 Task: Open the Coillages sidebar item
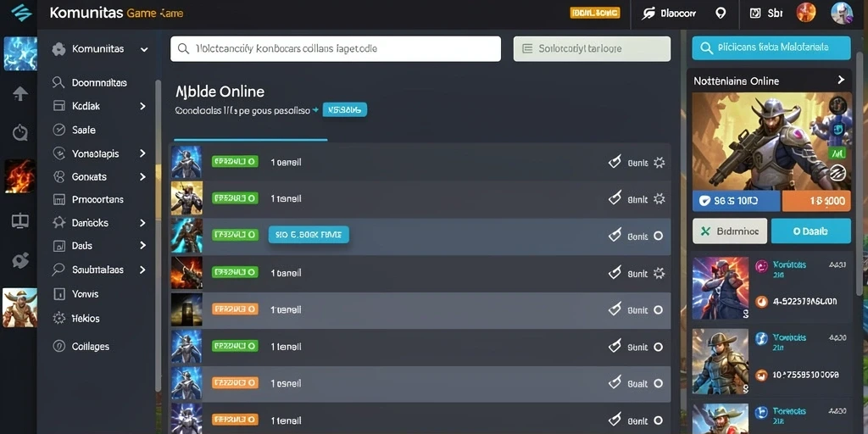pyautogui.click(x=81, y=347)
